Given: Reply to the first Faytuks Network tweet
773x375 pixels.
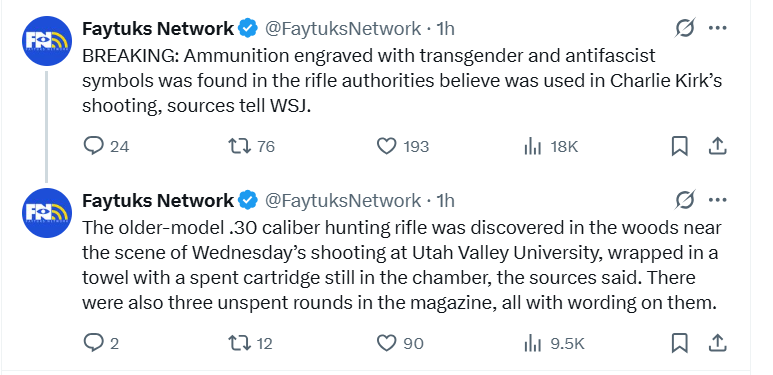Looking at the screenshot, I should (x=93, y=146).
